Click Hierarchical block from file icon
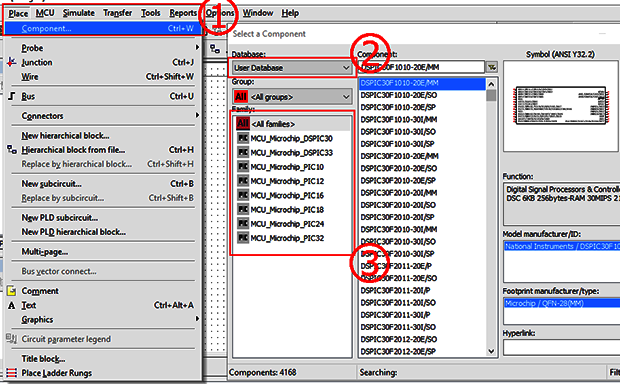This screenshot has width=620, height=384. tap(12, 150)
